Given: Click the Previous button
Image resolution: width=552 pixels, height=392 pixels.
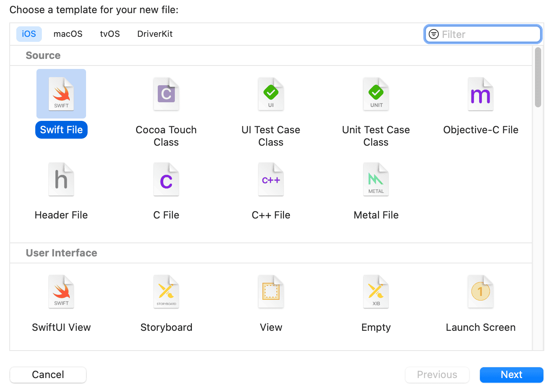Looking at the screenshot, I should (x=437, y=375).
